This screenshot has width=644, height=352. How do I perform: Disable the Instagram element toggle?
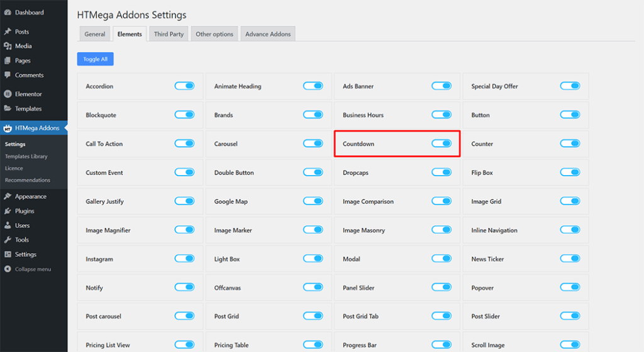[x=184, y=259]
